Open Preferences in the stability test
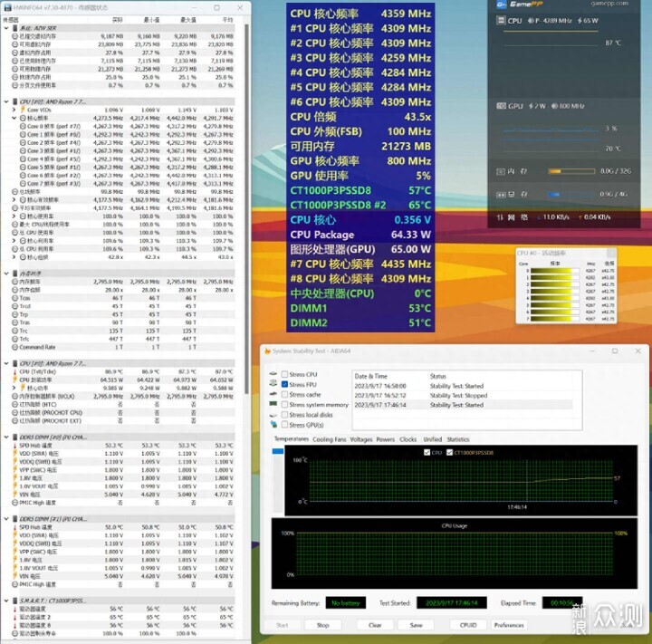 (509, 625)
